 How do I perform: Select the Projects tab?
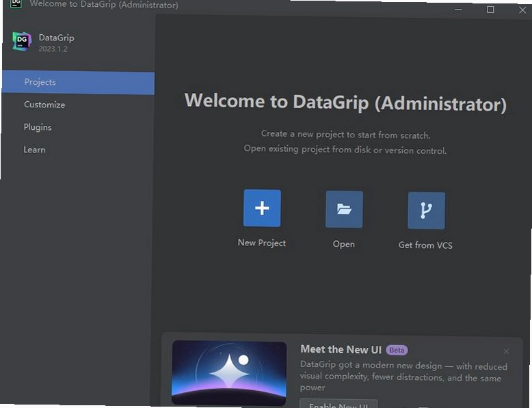click(x=78, y=83)
